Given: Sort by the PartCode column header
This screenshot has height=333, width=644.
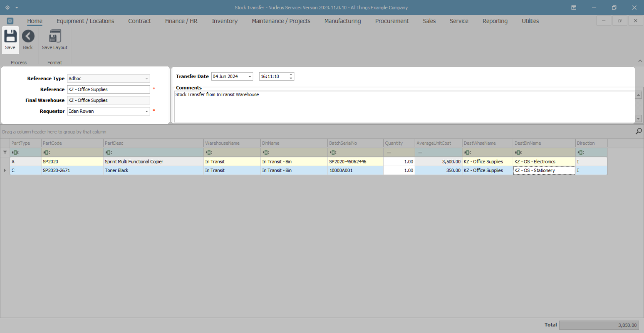Looking at the screenshot, I should pos(72,143).
